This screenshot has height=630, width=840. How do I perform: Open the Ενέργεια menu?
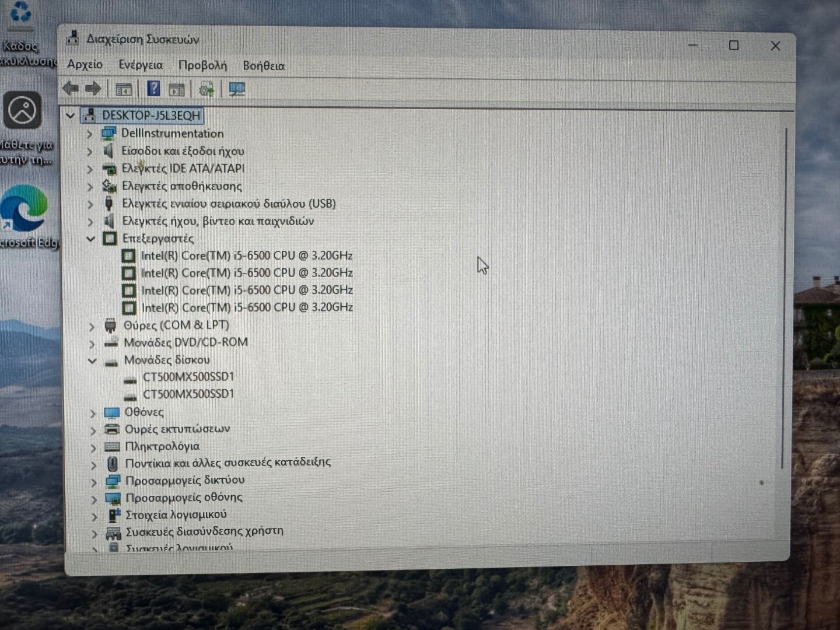(141, 65)
